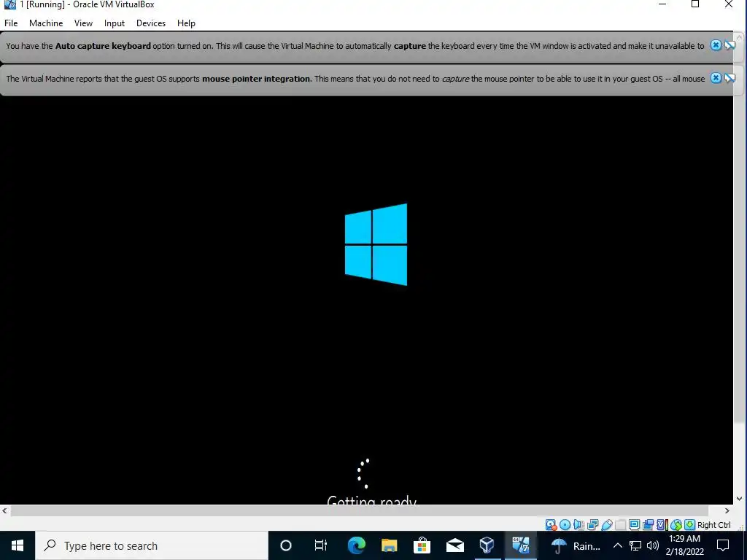The height and width of the screenshot is (560, 747).
Task: Open the View menu
Action: coord(83,23)
